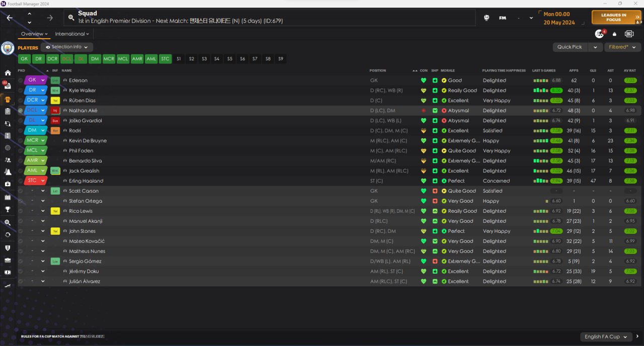Toggle pick circle for Jérémy Doku
This screenshot has width=644, height=346.
[21, 272]
